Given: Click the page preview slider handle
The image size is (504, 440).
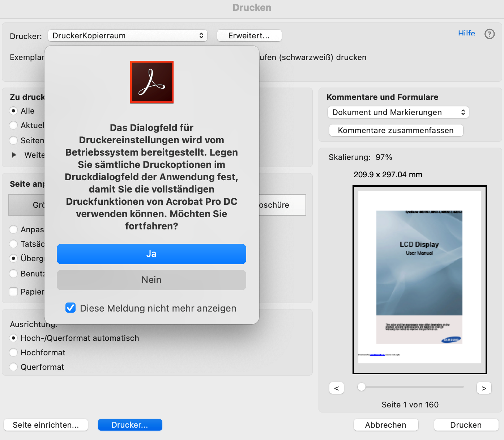Looking at the screenshot, I should (x=361, y=387).
